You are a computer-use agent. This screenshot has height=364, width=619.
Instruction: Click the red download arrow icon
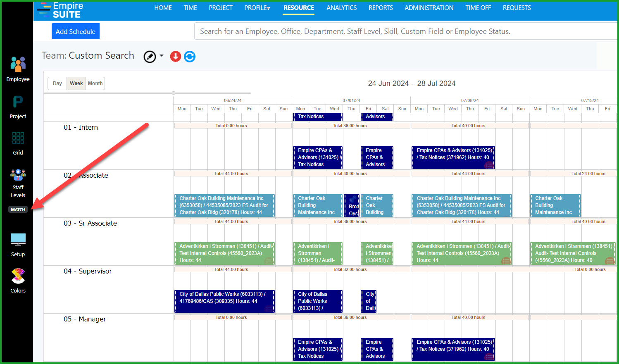[176, 57]
